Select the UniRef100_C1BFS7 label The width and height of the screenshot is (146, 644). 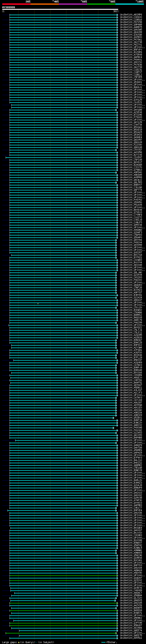coord(131,72)
